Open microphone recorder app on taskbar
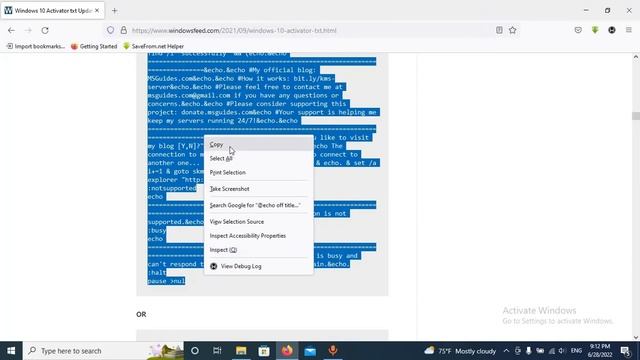Screen dimensions: 640x360 (333, 351)
